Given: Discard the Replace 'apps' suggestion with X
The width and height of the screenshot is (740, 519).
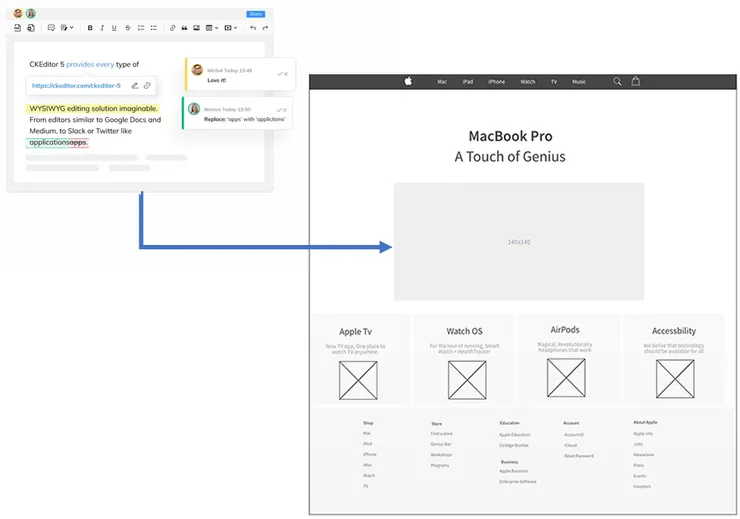Looking at the screenshot, I should [x=285, y=110].
